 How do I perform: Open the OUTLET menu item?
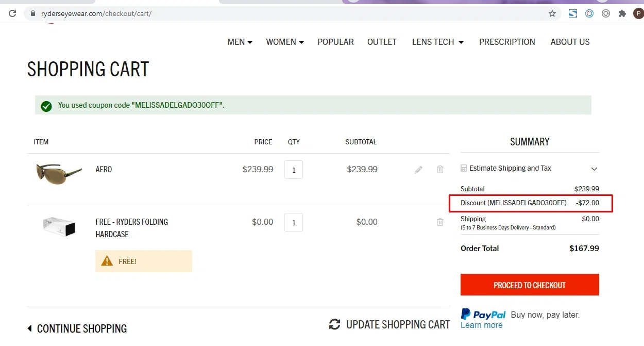click(382, 42)
